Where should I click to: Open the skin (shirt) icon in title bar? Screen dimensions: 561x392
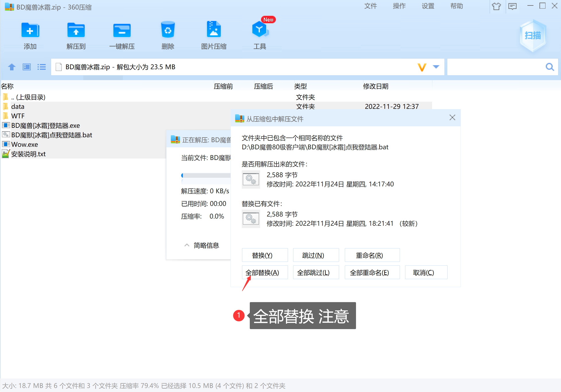point(496,6)
